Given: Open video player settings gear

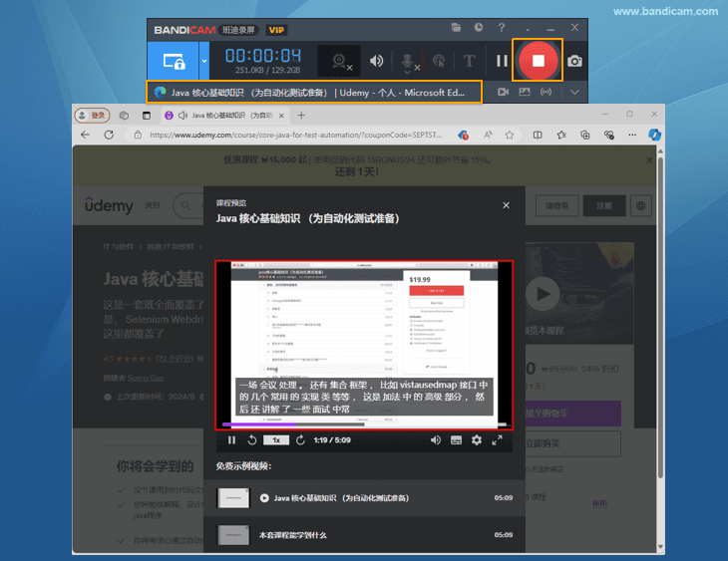Looking at the screenshot, I should pos(477,439).
